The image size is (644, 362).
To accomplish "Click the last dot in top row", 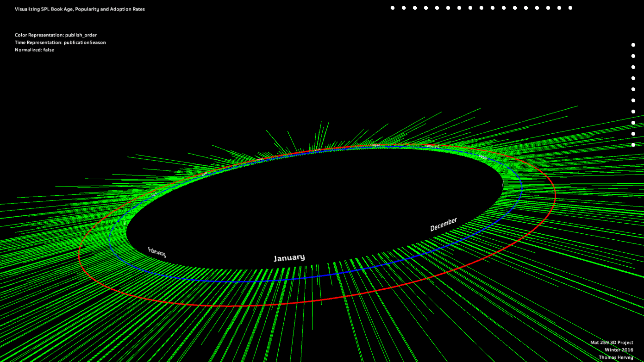I will [570, 8].
